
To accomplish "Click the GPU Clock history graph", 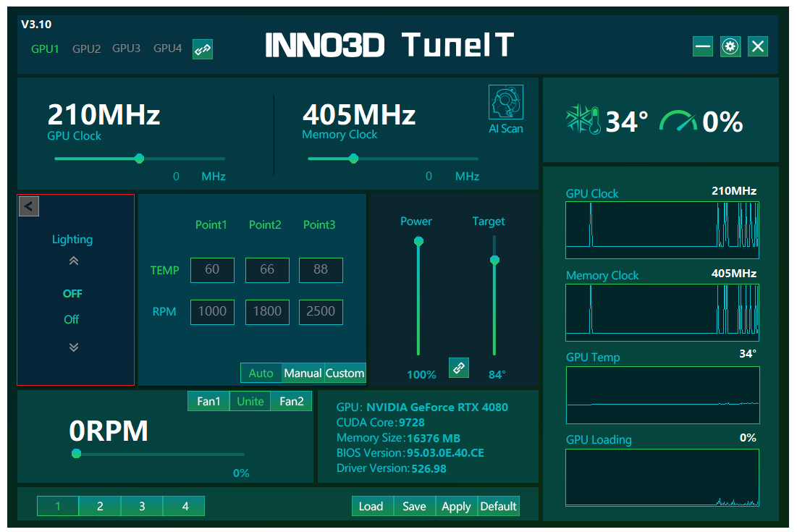I will [662, 230].
